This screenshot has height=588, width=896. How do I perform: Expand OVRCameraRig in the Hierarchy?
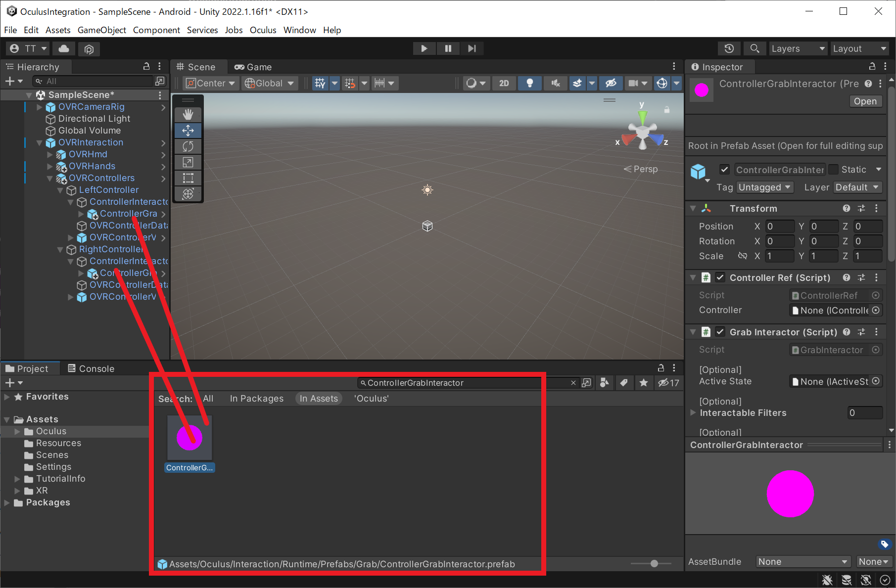[40, 107]
